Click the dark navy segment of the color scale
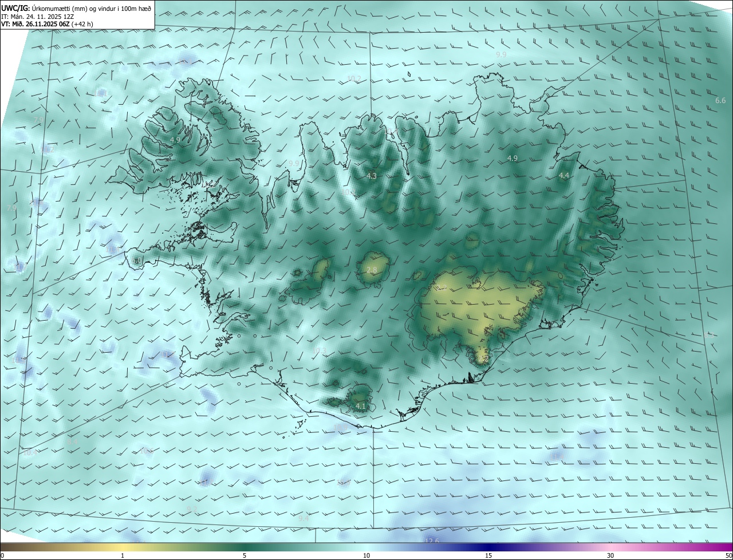 tap(488, 547)
